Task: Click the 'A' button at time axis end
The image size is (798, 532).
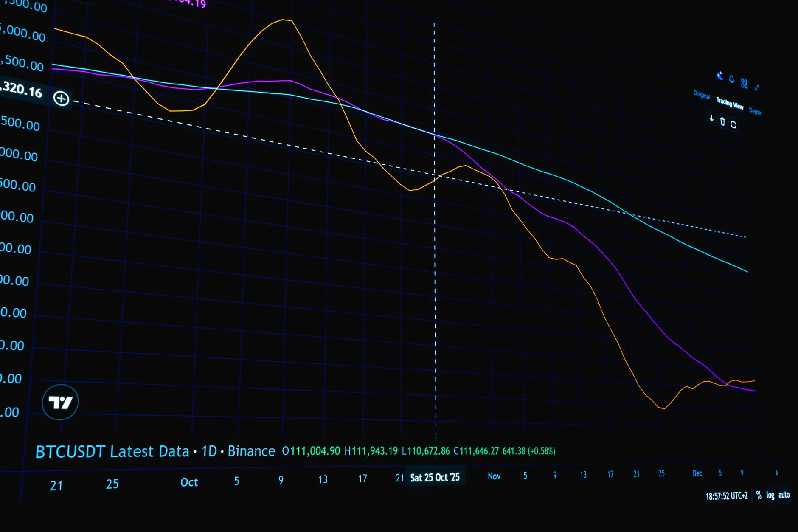Action: tap(777, 473)
